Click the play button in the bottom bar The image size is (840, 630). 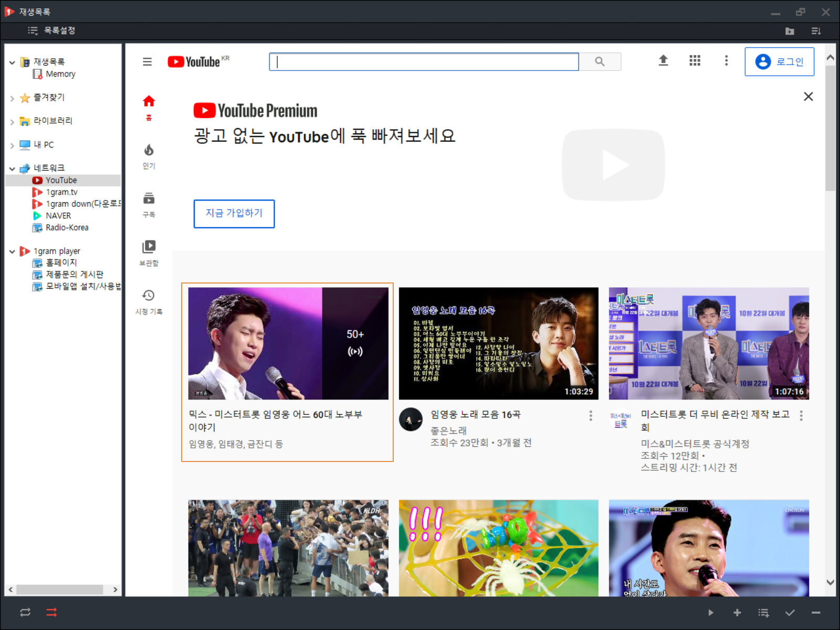pos(710,613)
